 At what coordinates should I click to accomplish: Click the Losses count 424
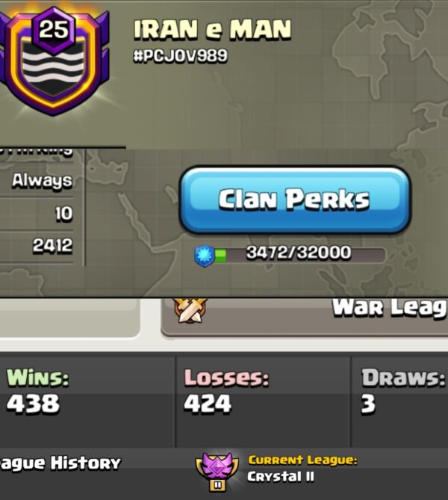click(x=208, y=403)
